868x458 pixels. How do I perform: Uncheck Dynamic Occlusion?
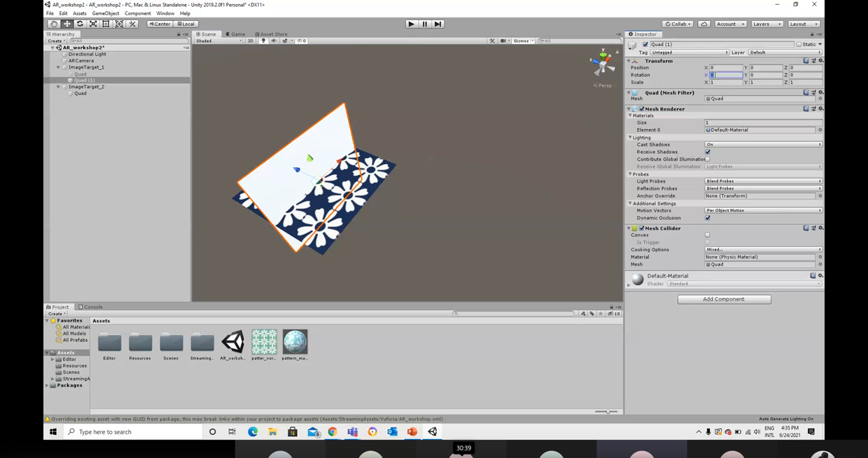707,218
